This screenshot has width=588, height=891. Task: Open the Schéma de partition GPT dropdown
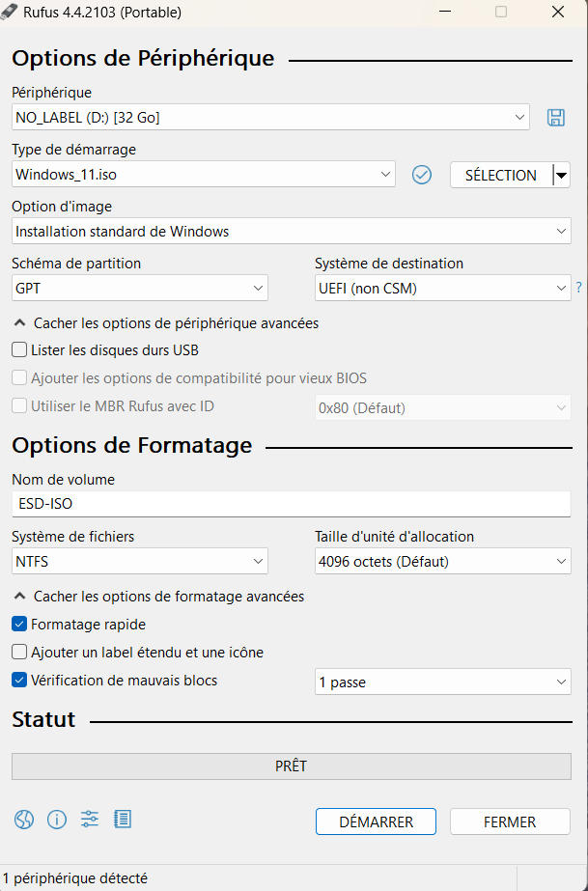pos(140,288)
